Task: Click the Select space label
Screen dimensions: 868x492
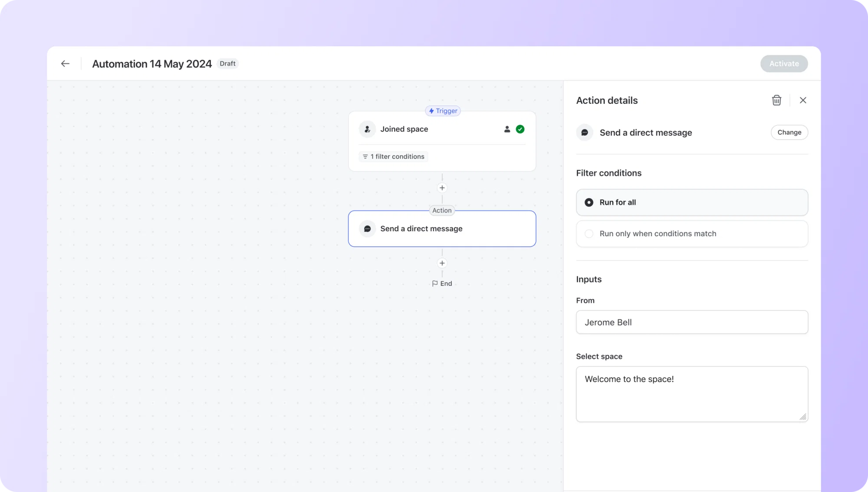Action: coord(599,357)
